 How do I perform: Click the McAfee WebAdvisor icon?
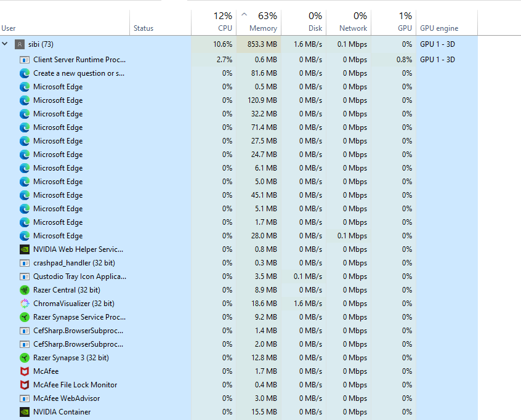25,398
